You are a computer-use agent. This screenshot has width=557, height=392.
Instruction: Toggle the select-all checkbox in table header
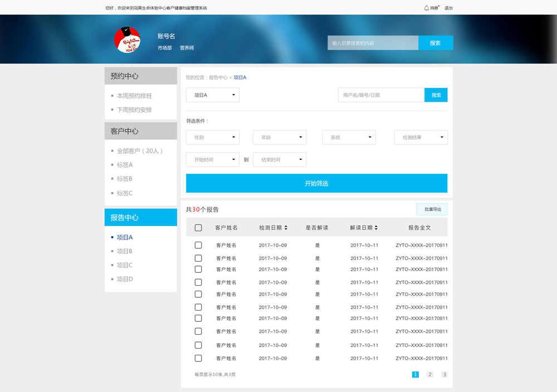pyautogui.click(x=198, y=228)
